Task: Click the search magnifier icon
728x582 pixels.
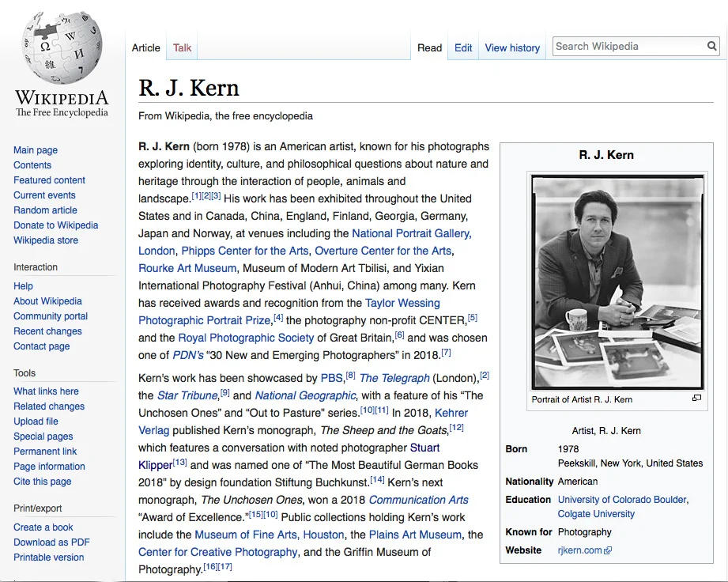Action: click(711, 46)
